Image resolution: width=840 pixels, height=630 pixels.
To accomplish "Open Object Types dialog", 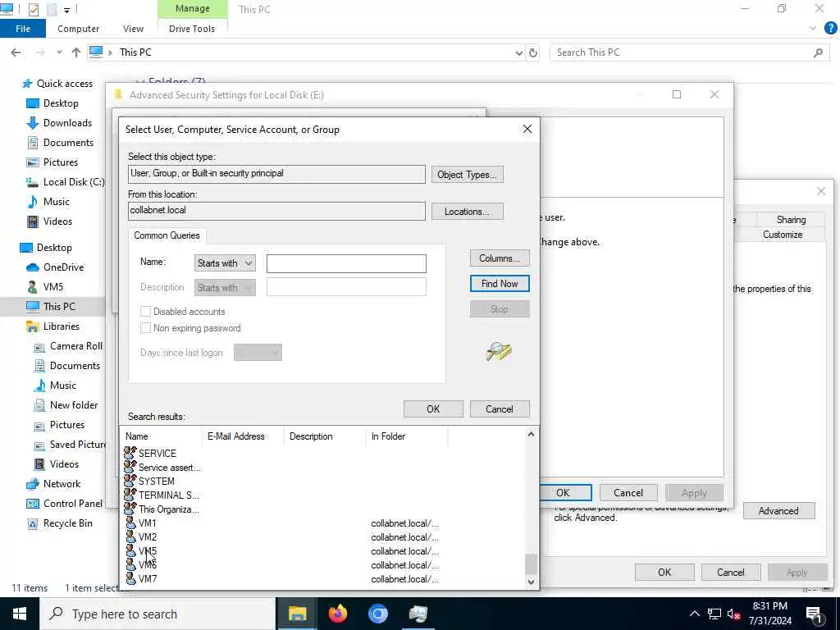I will [x=467, y=175].
